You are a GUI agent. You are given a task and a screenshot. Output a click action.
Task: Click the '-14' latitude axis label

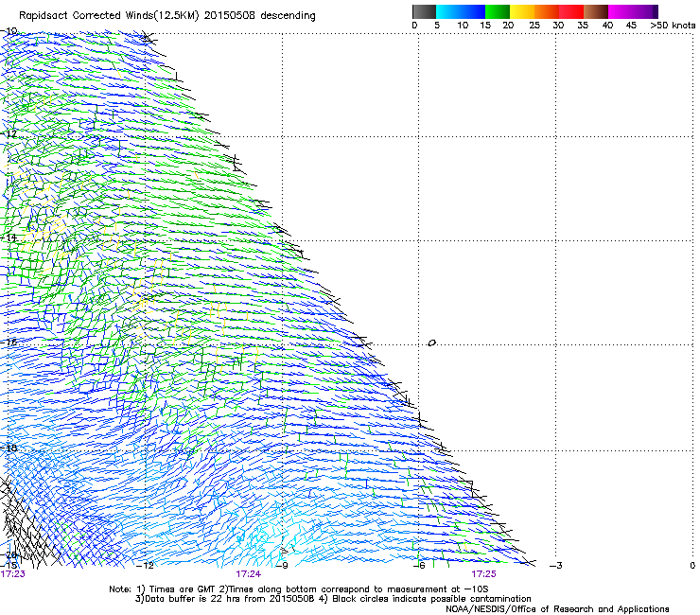(9, 237)
